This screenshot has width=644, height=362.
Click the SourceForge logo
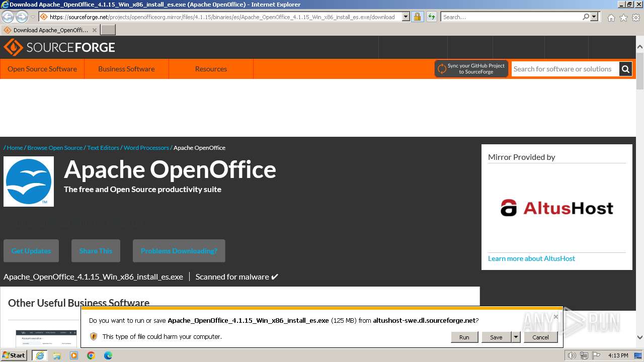coord(59,47)
